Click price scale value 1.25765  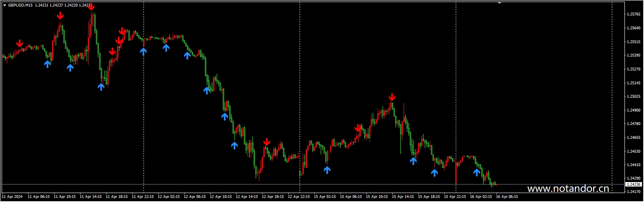[633, 14]
